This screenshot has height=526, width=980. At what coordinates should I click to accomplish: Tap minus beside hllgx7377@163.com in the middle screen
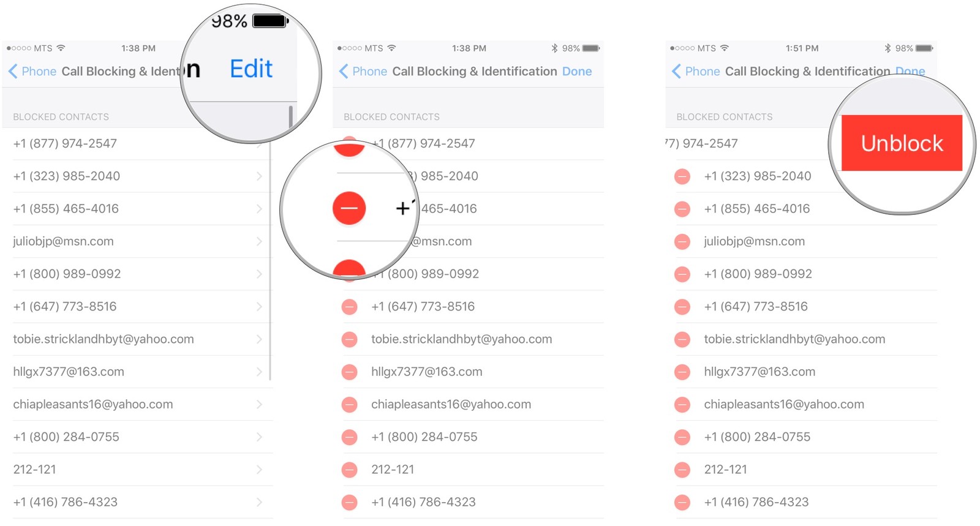tap(350, 372)
